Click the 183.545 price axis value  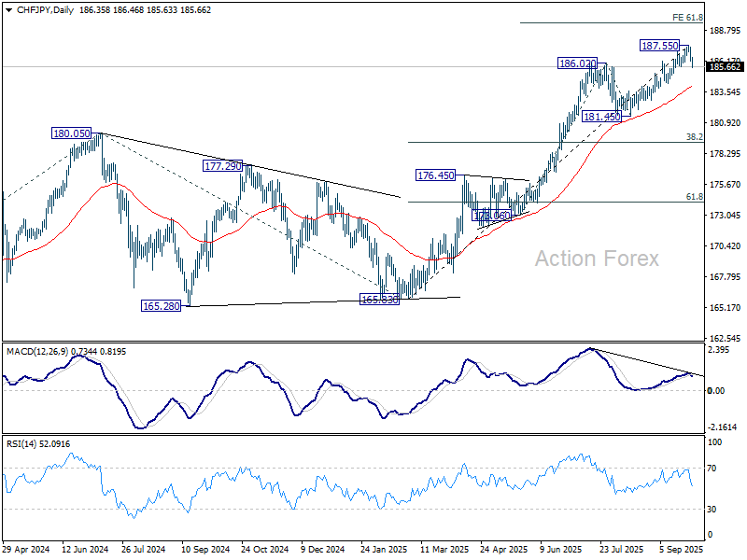point(726,91)
